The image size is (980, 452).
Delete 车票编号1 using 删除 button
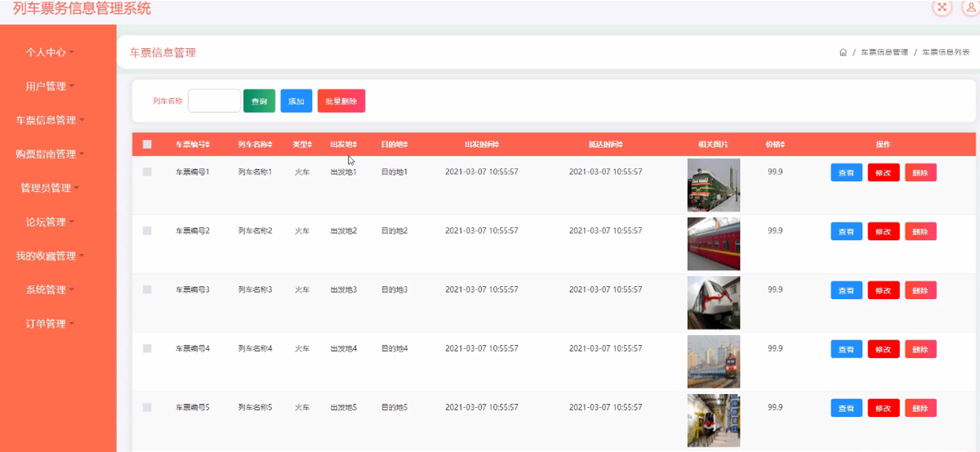(x=920, y=172)
